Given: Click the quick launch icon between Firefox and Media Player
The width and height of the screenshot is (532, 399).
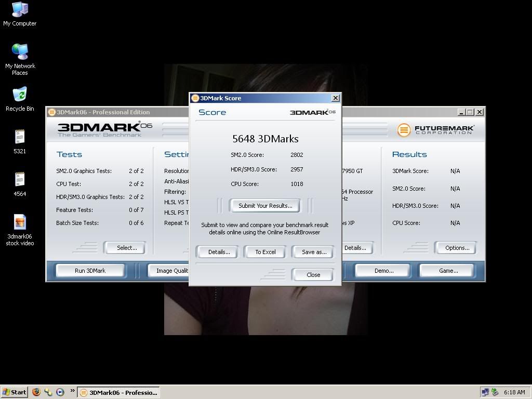Looking at the screenshot, I should click(x=48, y=392).
